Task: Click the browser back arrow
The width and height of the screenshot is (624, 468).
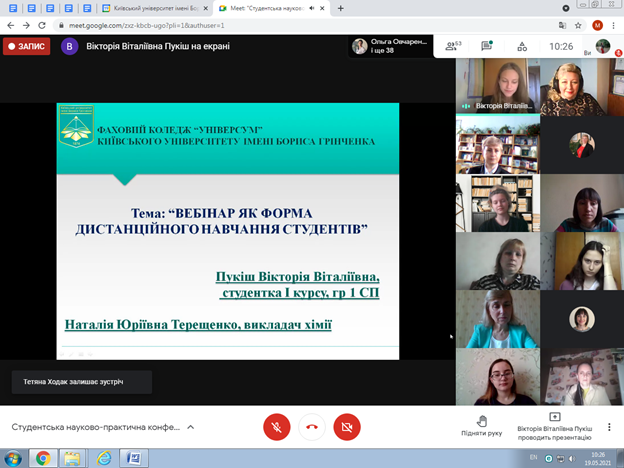Action: pyautogui.click(x=10, y=24)
